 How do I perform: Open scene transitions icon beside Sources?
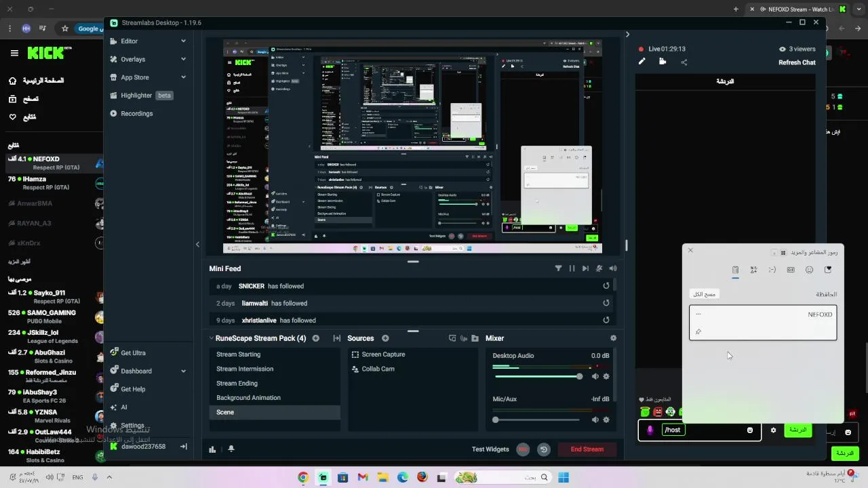(x=336, y=338)
